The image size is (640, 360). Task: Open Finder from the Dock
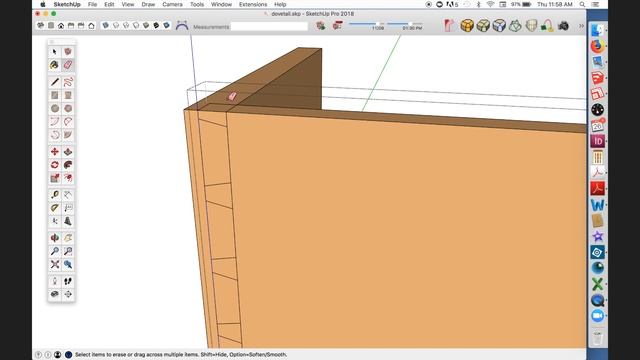click(597, 30)
